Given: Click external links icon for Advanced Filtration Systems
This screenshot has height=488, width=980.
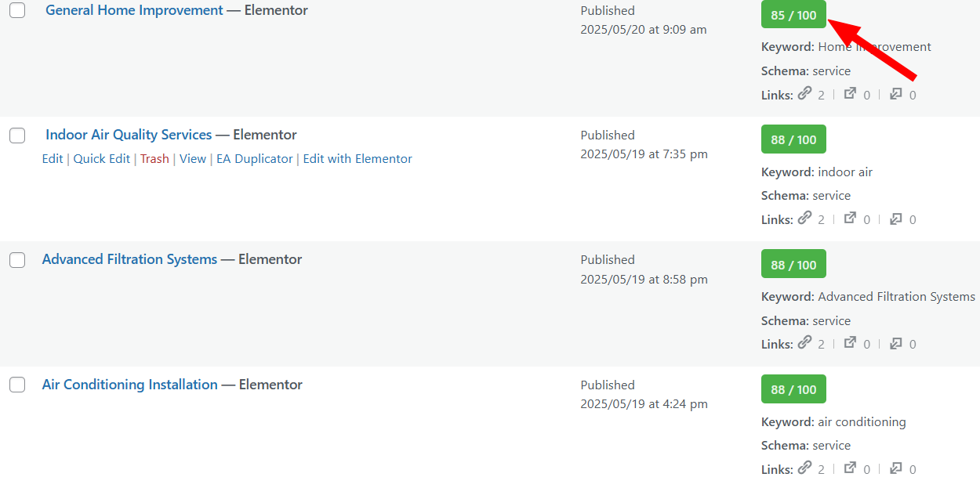Looking at the screenshot, I should (850, 343).
